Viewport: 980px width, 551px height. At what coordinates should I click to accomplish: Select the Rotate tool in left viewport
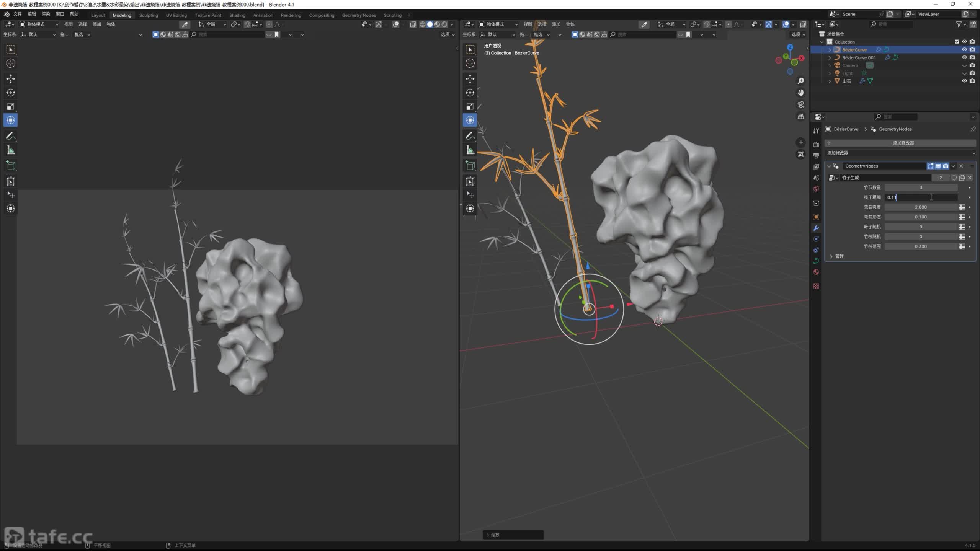point(11,93)
